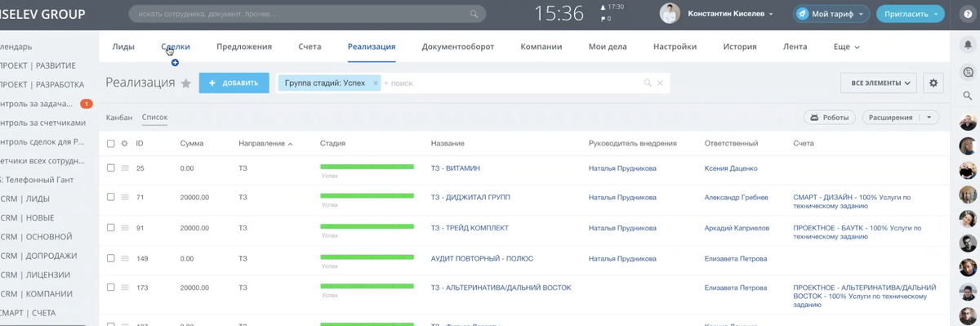Tick the checkbox for row ID 149

(x=111, y=258)
